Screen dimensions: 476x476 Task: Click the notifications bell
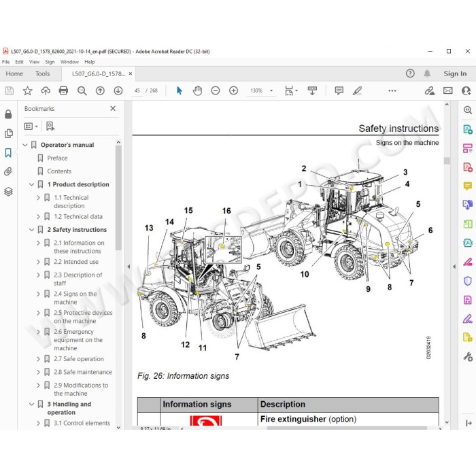(x=427, y=73)
